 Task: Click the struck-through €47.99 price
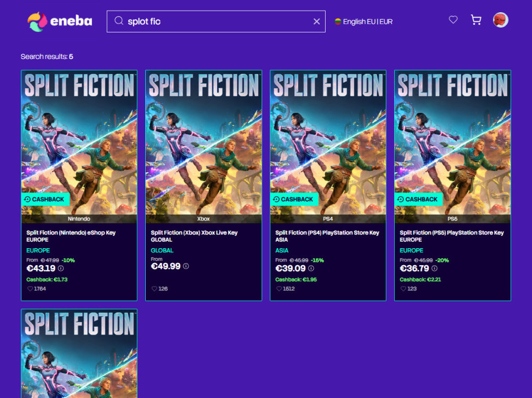click(50, 260)
